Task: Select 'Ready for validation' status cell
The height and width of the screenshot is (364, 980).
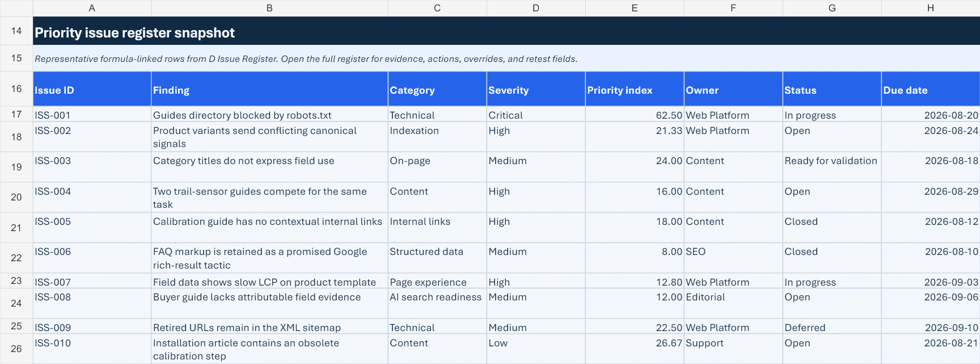Action: point(832,167)
